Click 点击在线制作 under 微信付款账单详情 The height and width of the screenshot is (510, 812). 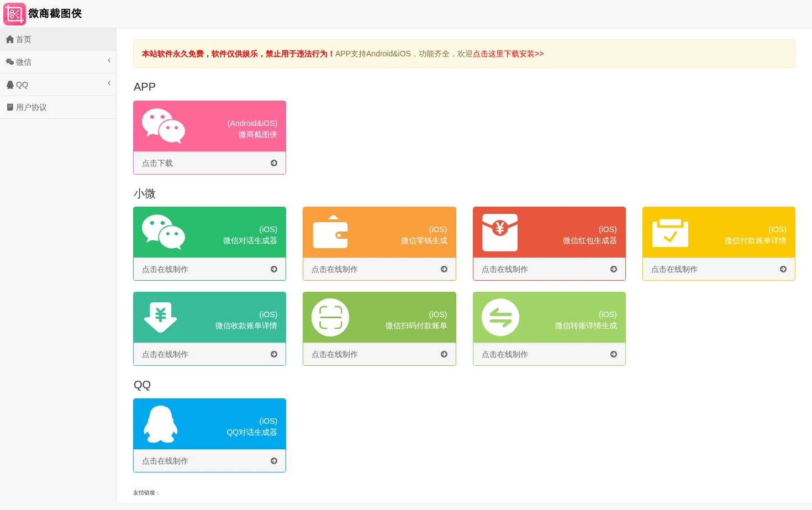coord(674,269)
